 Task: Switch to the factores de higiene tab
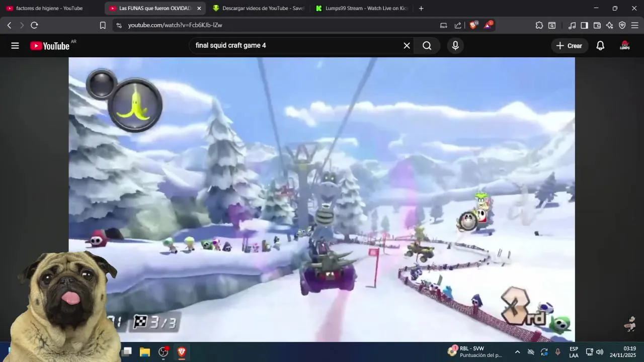point(49,8)
